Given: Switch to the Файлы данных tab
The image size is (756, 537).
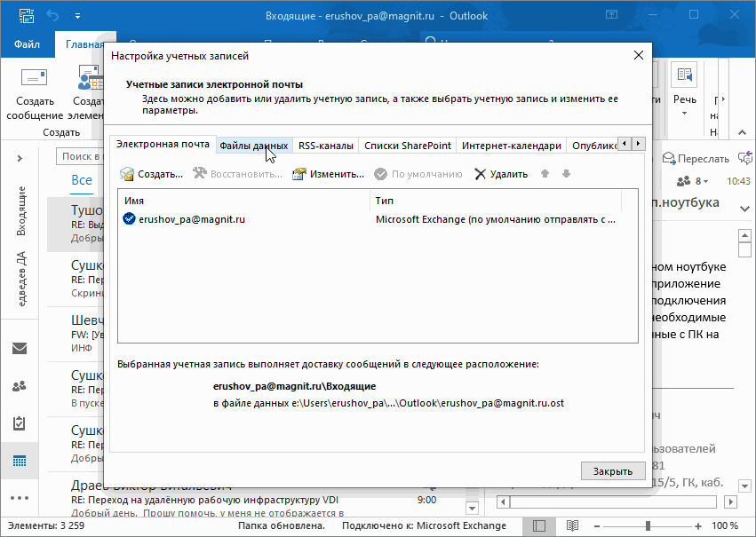Looking at the screenshot, I should tap(253, 146).
